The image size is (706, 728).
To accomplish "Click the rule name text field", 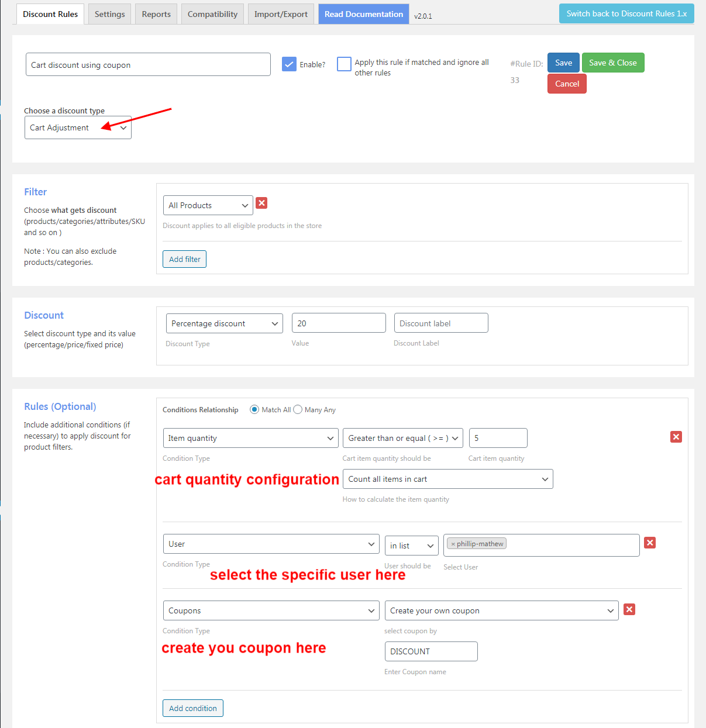I will (x=148, y=65).
